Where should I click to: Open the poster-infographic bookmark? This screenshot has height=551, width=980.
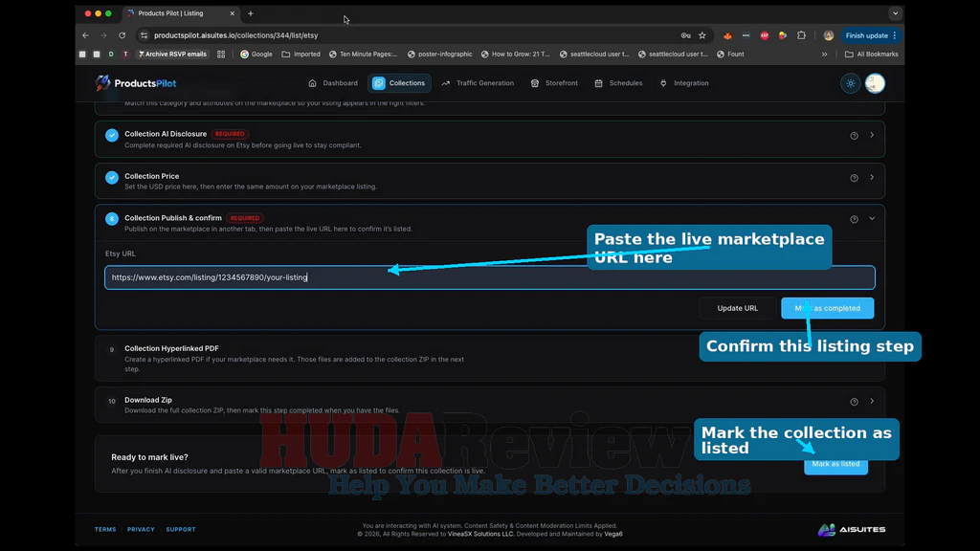440,55
